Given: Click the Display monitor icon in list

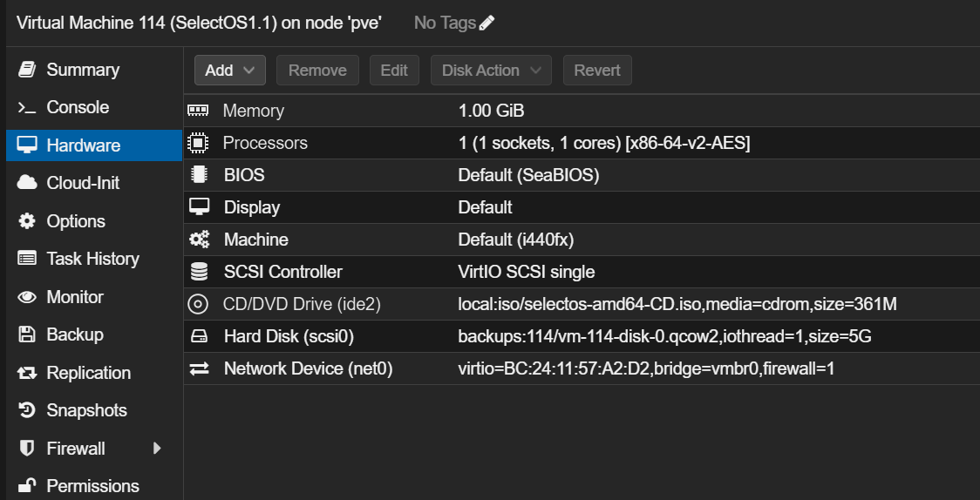Looking at the screenshot, I should click(x=199, y=207).
